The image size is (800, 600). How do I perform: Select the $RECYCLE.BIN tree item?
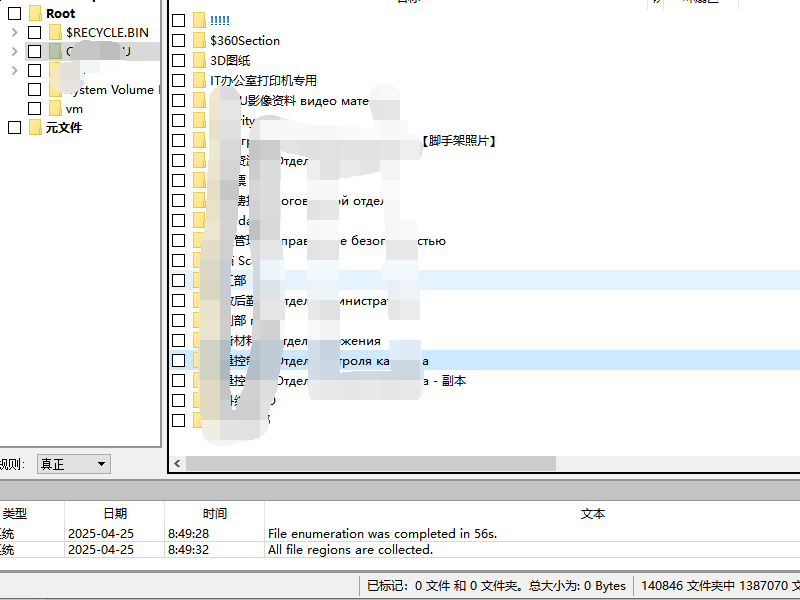(107, 33)
